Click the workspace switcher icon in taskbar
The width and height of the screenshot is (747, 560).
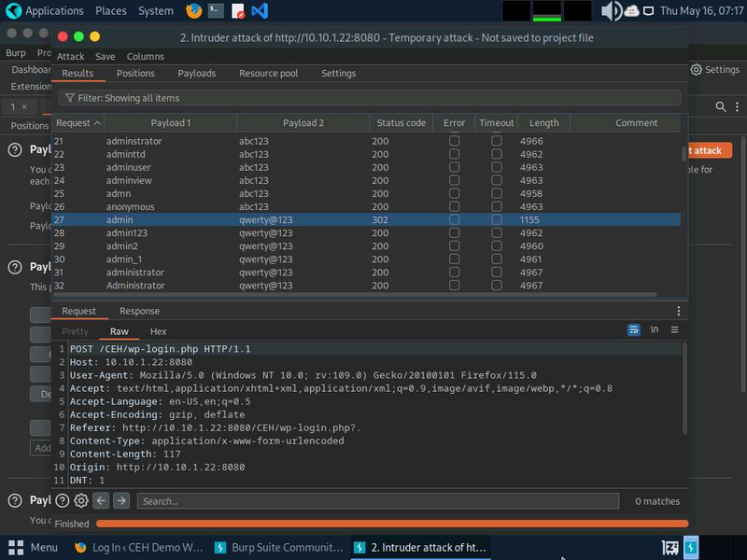coord(670,548)
